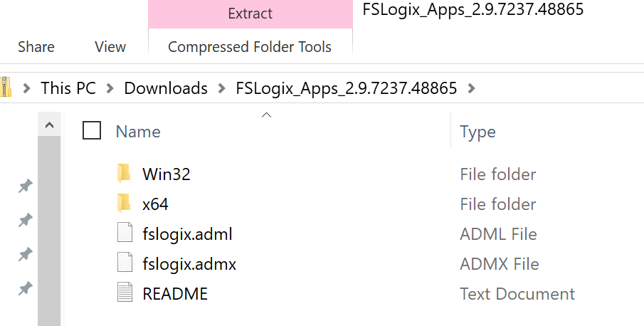This screenshot has width=644, height=326.
Task: Open the Share ribbon tab
Action: [36, 47]
